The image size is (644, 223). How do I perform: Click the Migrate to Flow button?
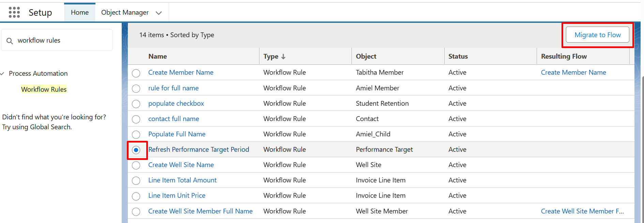pyautogui.click(x=597, y=35)
